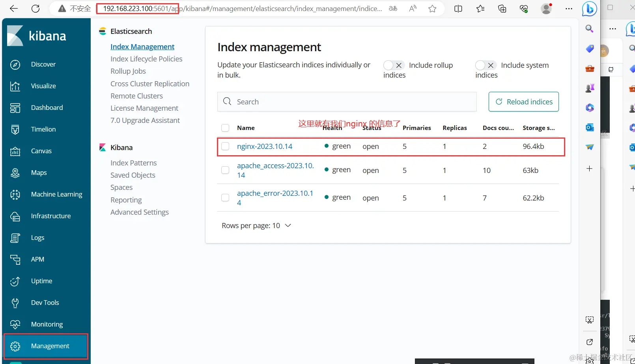Open 7.0 Upgrade Assistant
The height and width of the screenshot is (364, 635).
coord(145,120)
